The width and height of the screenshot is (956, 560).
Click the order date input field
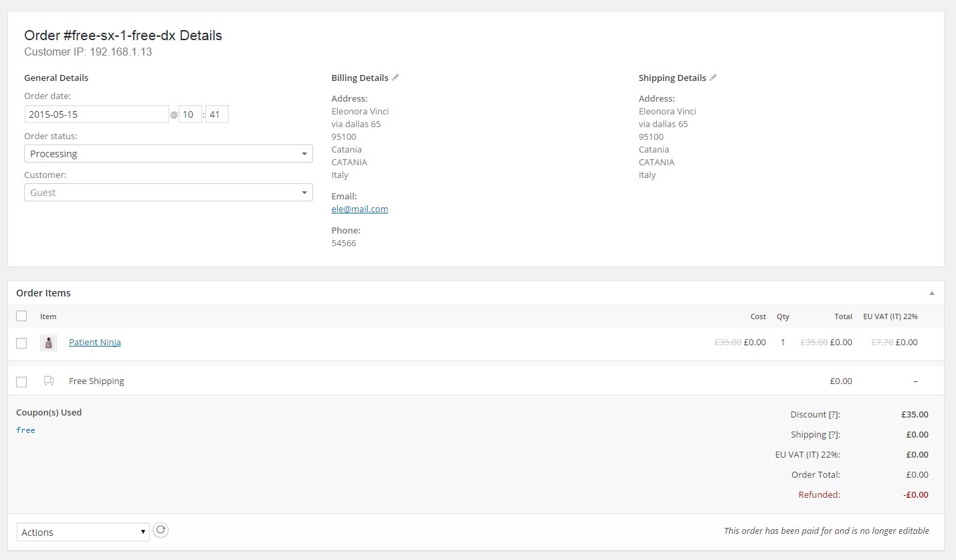[96, 114]
